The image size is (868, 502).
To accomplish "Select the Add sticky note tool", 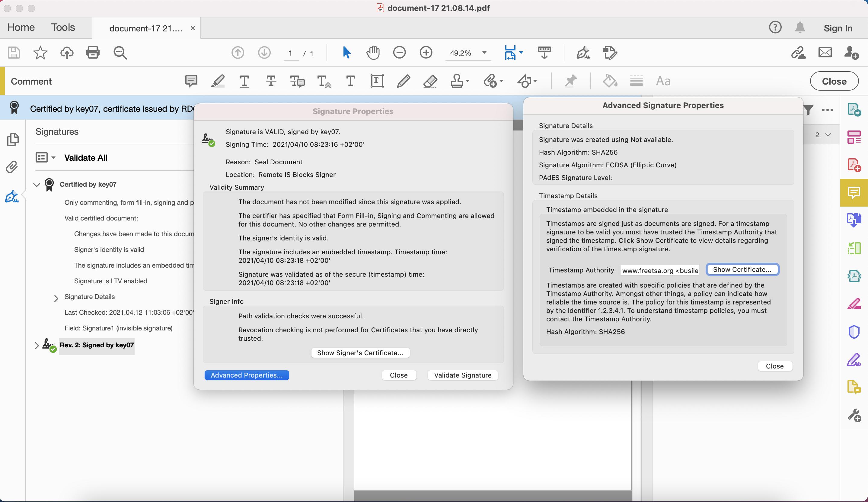I will click(x=191, y=81).
